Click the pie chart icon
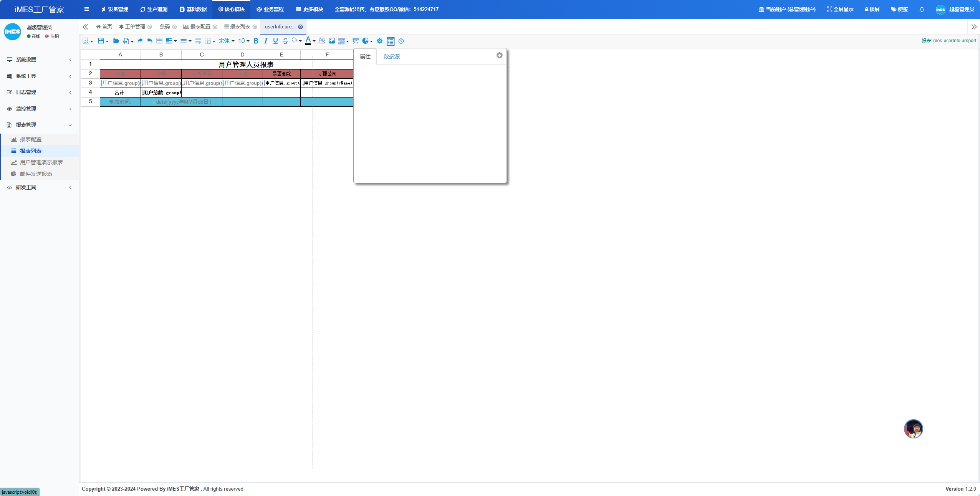This screenshot has width=980, height=496. click(x=366, y=41)
